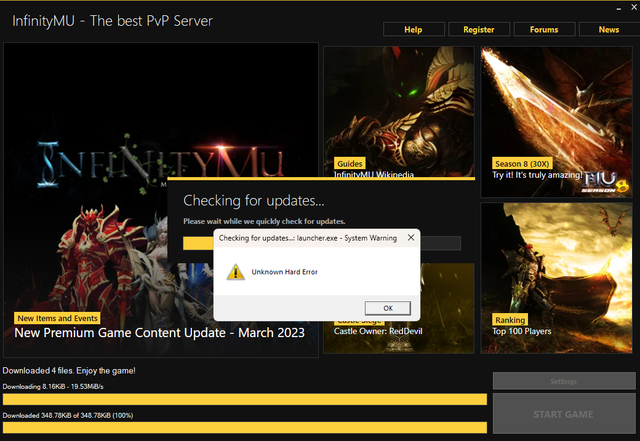This screenshot has width=640, height=441.
Task: Open the Season 8 (30X) tile
Action: pyautogui.click(x=556, y=122)
